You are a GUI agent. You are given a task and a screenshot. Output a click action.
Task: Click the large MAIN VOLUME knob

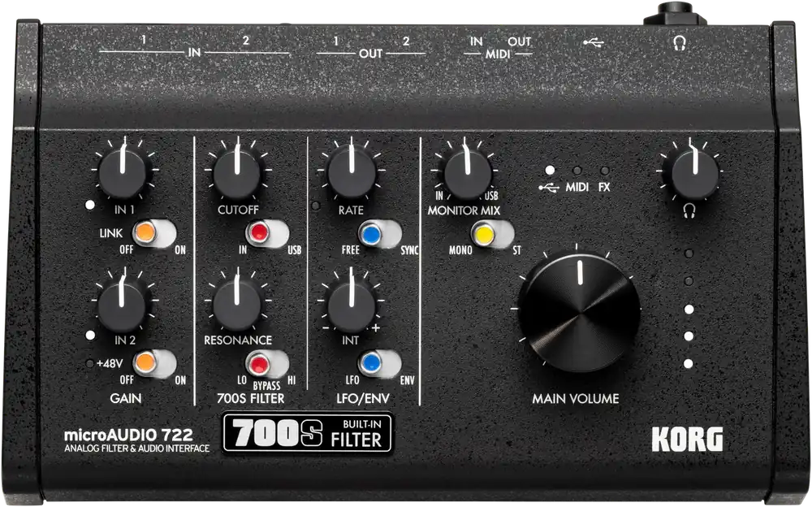pos(579,313)
